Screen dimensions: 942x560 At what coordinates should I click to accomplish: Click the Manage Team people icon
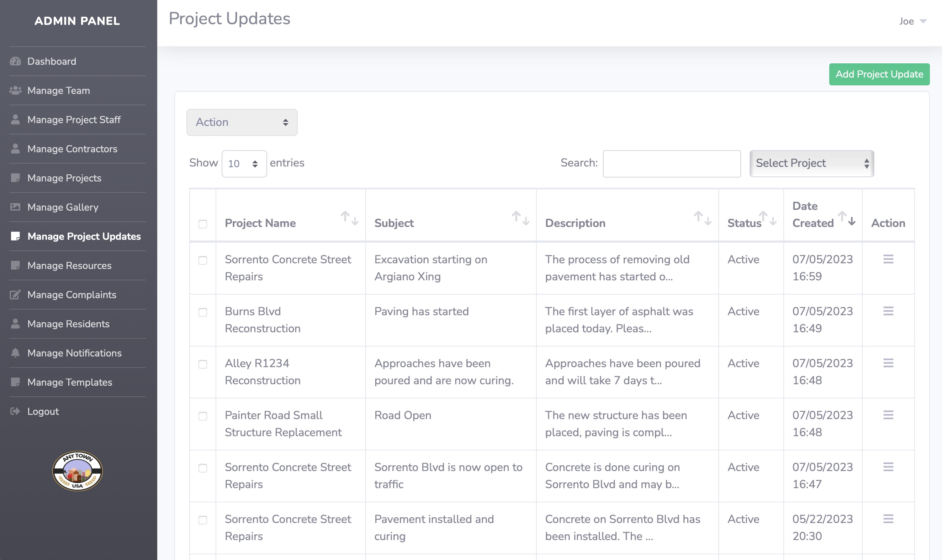[x=15, y=91]
